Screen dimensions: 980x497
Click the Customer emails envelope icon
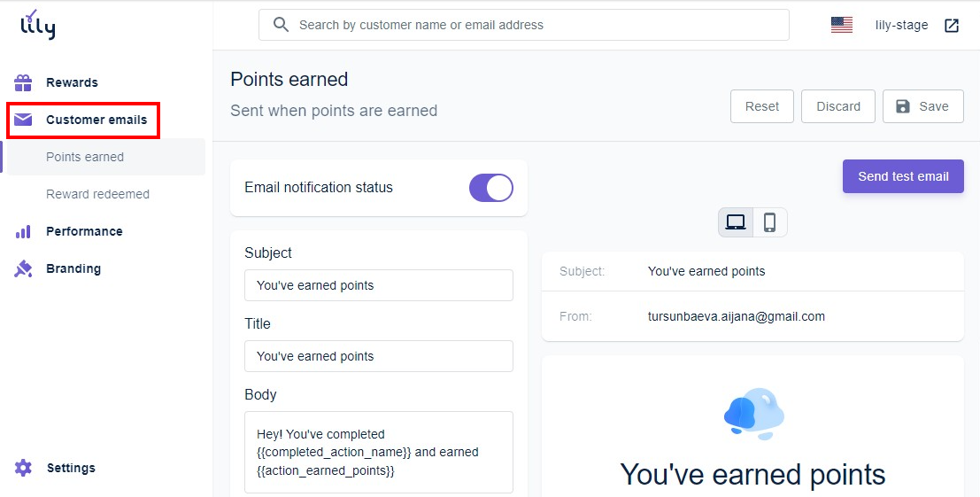[x=23, y=120]
